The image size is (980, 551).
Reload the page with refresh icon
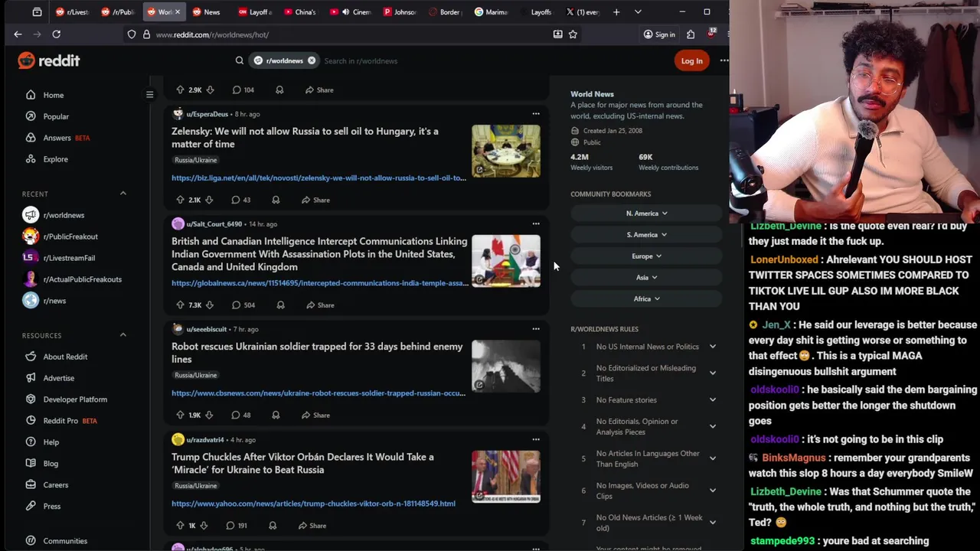(x=56, y=34)
